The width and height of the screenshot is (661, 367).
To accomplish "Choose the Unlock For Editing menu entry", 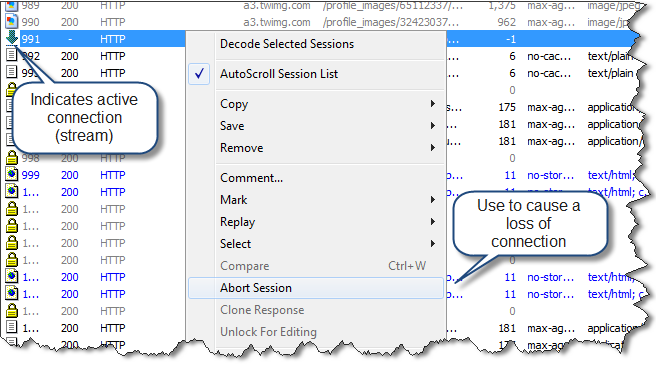I will [268, 332].
